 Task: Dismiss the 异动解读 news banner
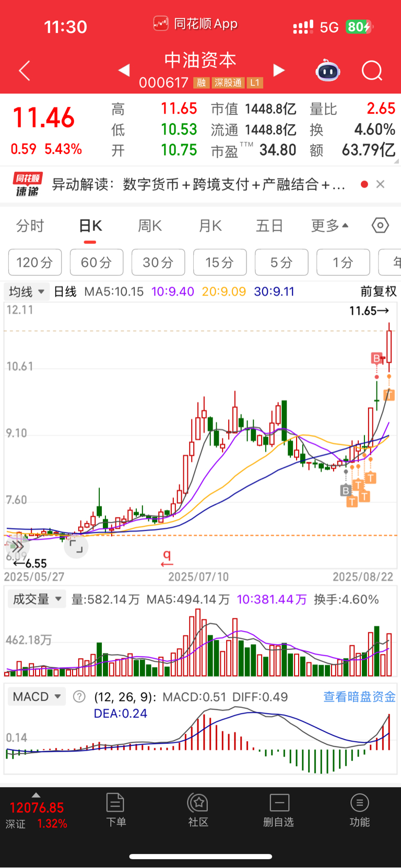click(x=380, y=184)
